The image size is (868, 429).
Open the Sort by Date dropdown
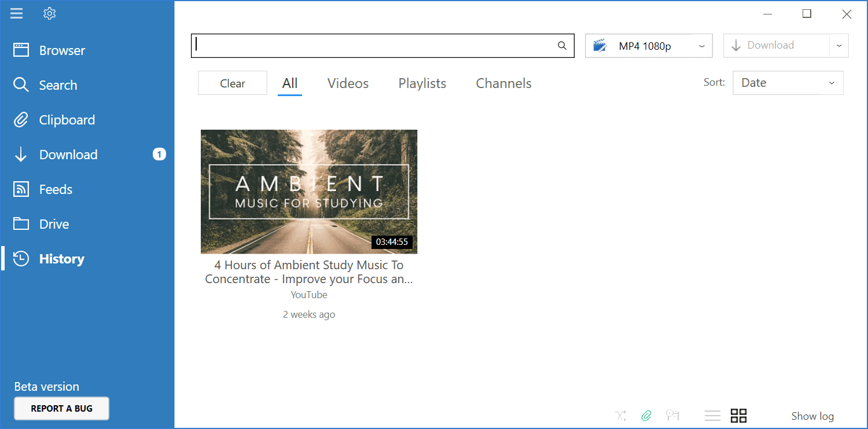click(788, 83)
